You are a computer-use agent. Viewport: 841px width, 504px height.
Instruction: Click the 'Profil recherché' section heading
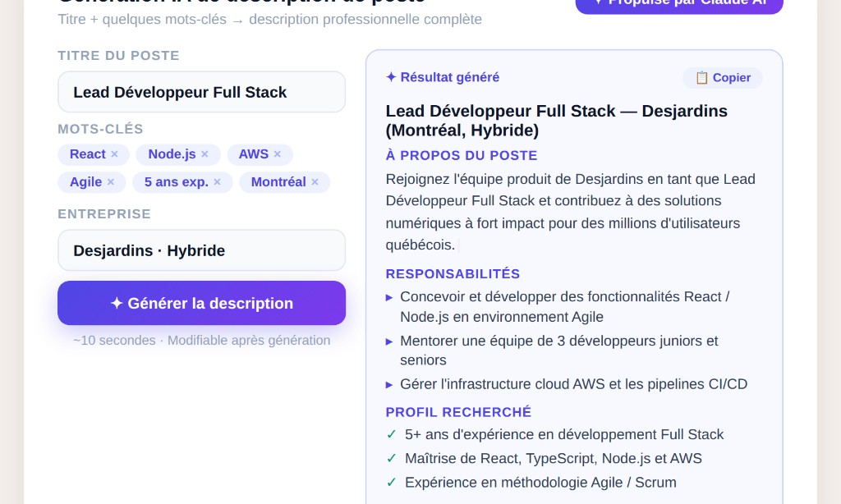458,412
